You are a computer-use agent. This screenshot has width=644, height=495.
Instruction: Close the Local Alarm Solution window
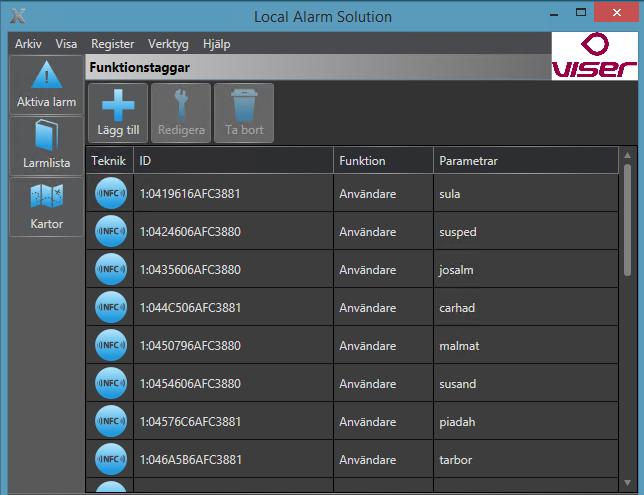pos(616,12)
